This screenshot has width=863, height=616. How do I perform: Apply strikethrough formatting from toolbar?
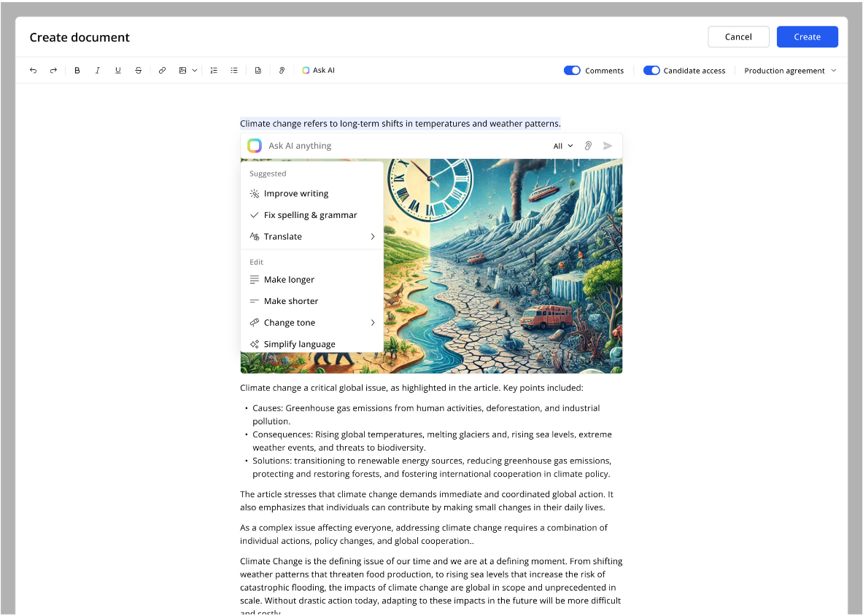[x=139, y=71]
